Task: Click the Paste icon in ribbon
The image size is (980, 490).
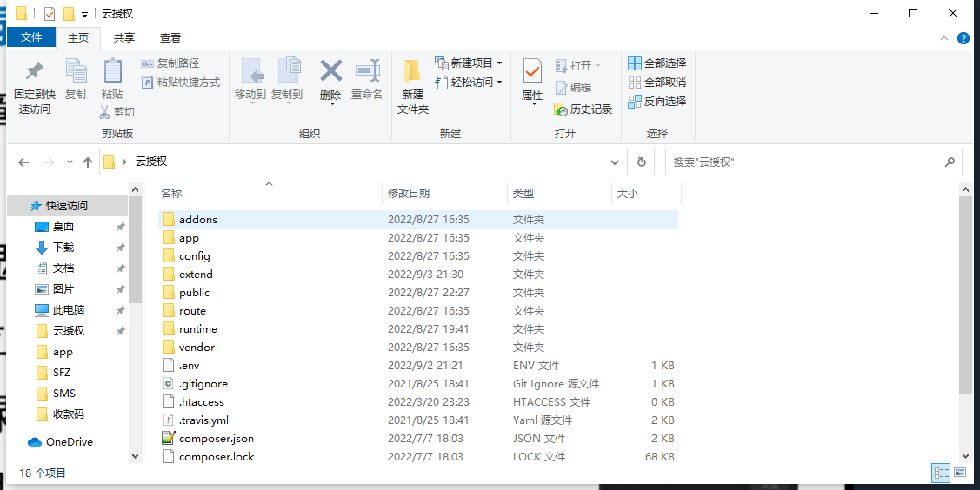Action: point(112,72)
